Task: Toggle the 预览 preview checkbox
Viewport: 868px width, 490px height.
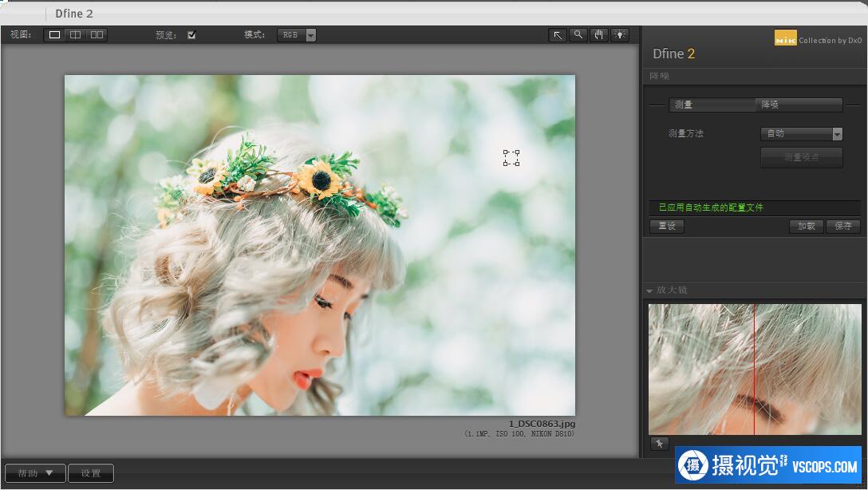Action: pos(191,35)
